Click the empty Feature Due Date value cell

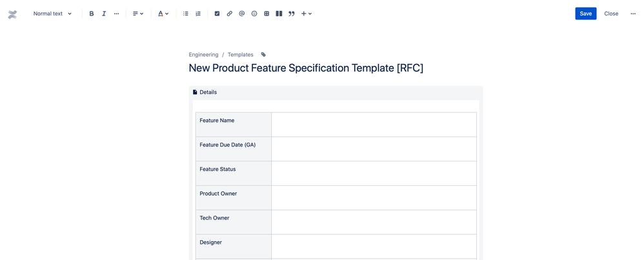coord(374,148)
